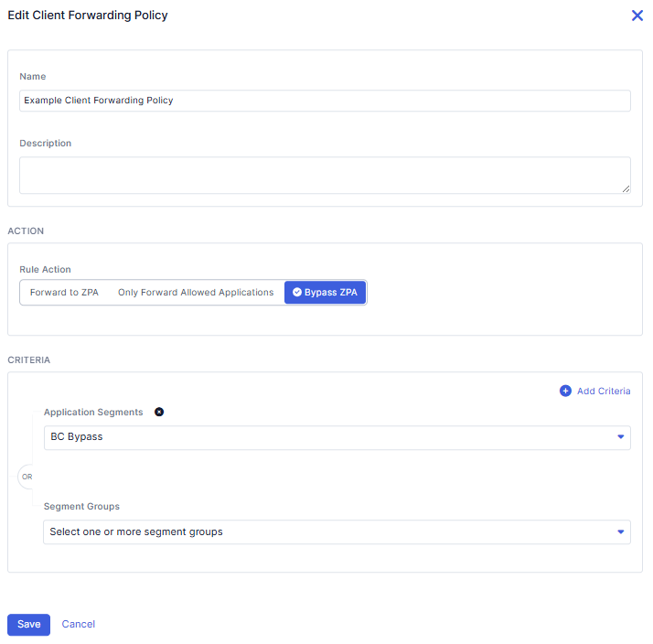The image size is (653, 644).
Task: Save the client forwarding policy
Action: pyautogui.click(x=28, y=625)
